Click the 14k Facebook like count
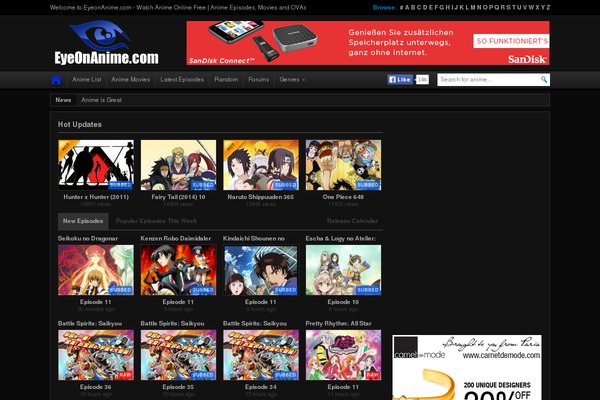 [x=422, y=80]
